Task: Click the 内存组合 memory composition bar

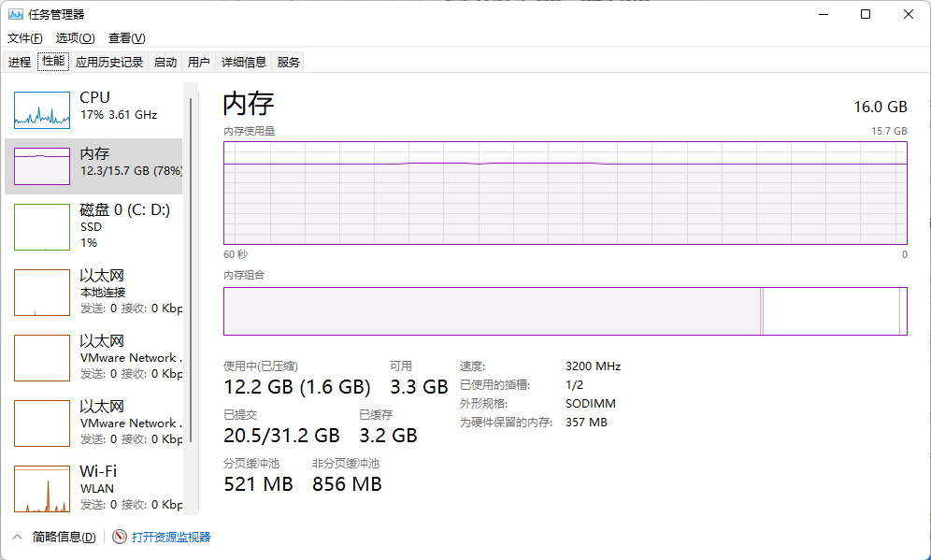Action: pyautogui.click(x=565, y=311)
